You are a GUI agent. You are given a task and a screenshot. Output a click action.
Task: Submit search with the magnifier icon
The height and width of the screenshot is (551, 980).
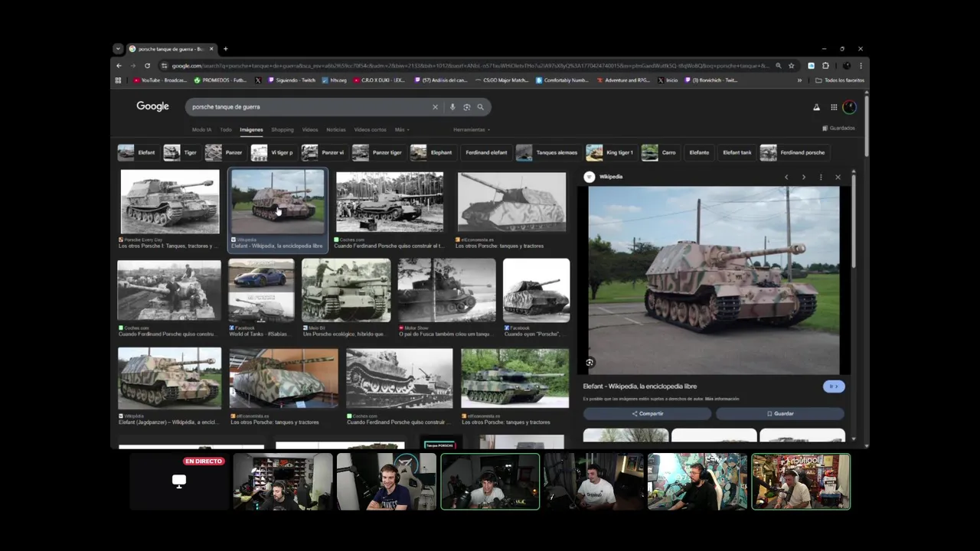click(x=481, y=107)
